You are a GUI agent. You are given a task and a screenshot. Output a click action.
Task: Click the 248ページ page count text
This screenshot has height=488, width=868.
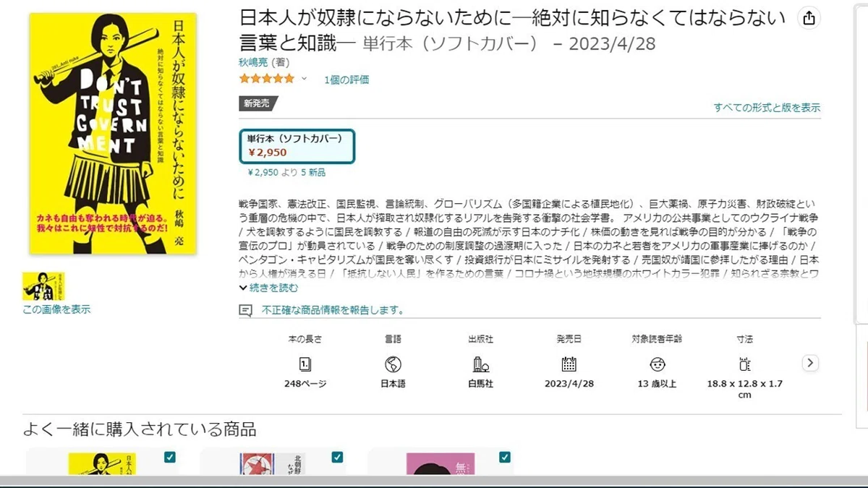pyautogui.click(x=305, y=384)
